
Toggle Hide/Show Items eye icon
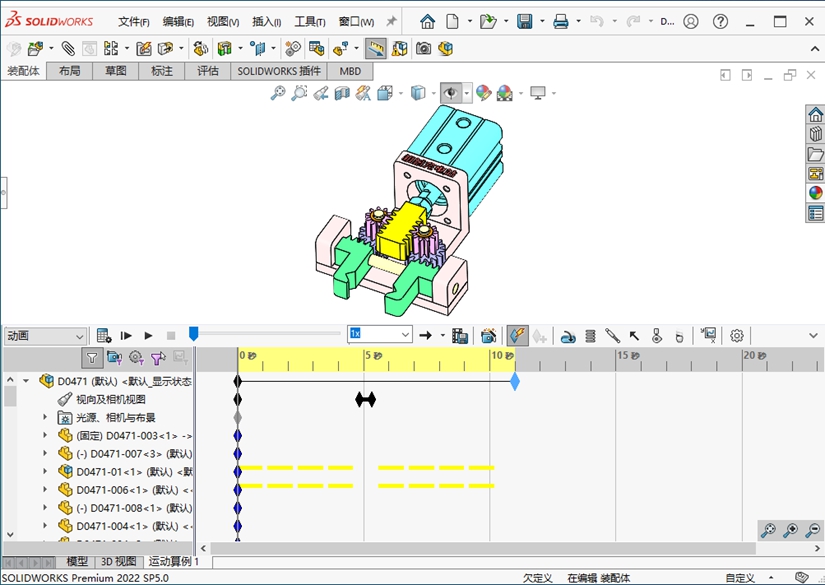coord(451,93)
